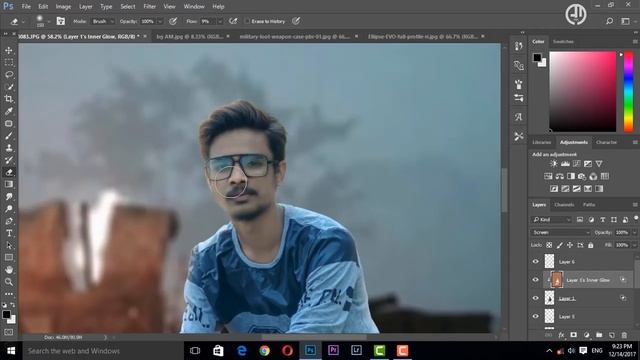Select the Pen tool
The width and height of the screenshot is (640, 360).
pyautogui.click(x=9, y=221)
